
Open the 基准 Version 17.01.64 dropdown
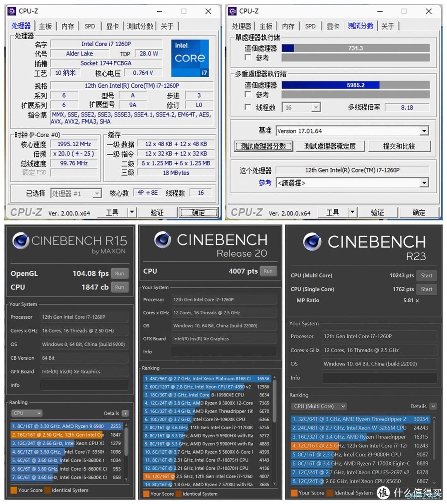(352, 131)
